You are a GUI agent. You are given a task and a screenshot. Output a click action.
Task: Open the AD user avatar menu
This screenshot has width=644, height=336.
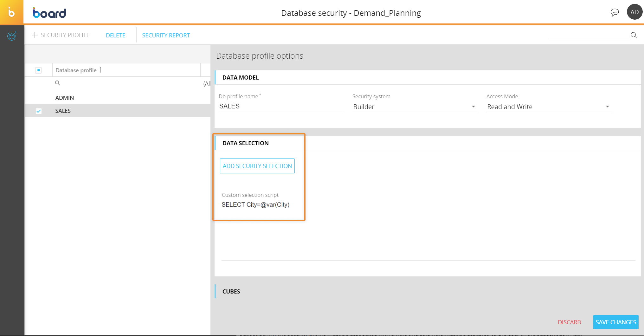click(x=634, y=12)
